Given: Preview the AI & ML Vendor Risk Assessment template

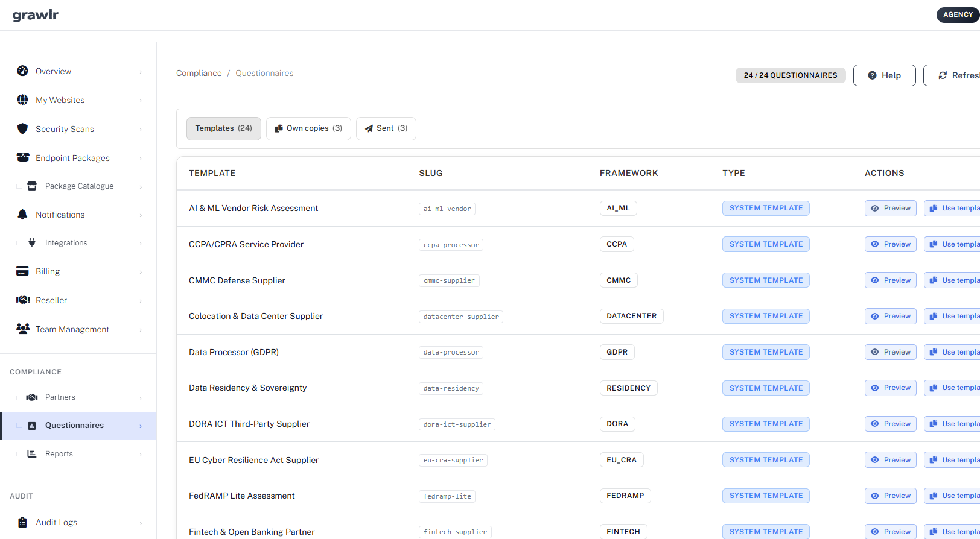Looking at the screenshot, I should (891, 208).
